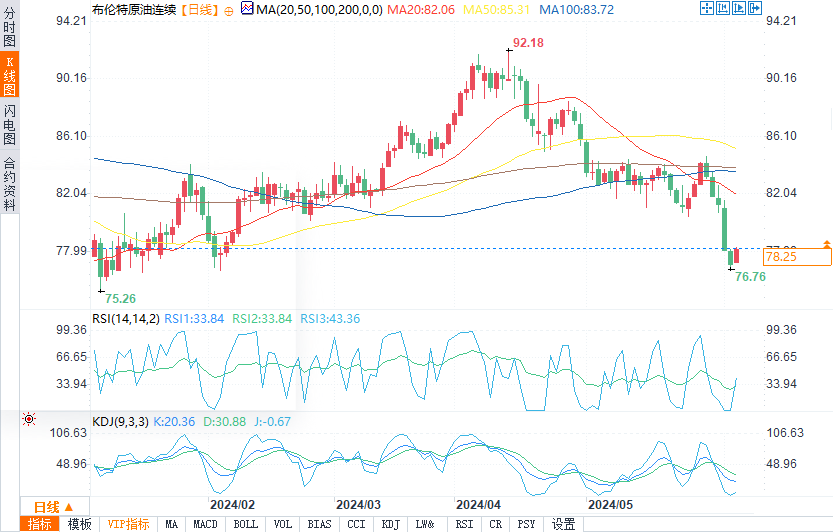Apply the BIAS indicator button
833x532 pixels.
[x=319, y=524]
